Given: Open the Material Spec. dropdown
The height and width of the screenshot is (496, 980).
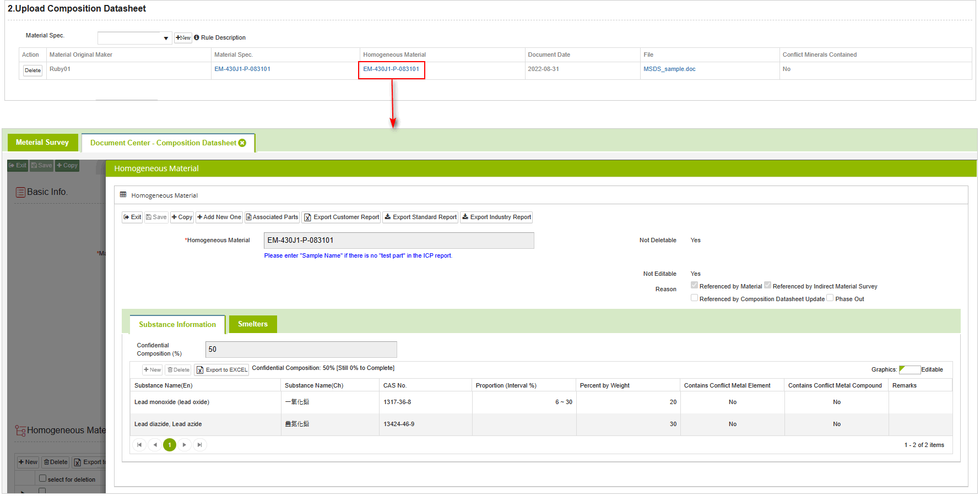Looking at the screenshot, I should tap(165, 39).
